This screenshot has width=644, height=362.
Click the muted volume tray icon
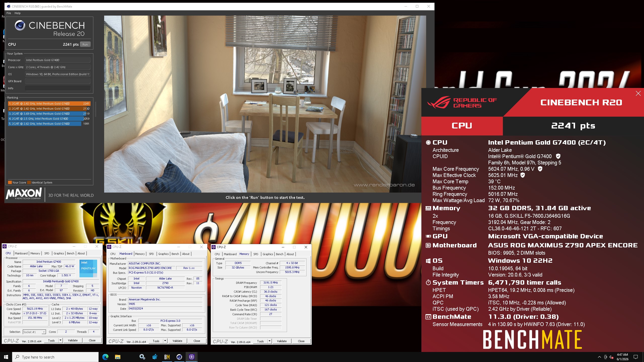click(x=612, y=357)
